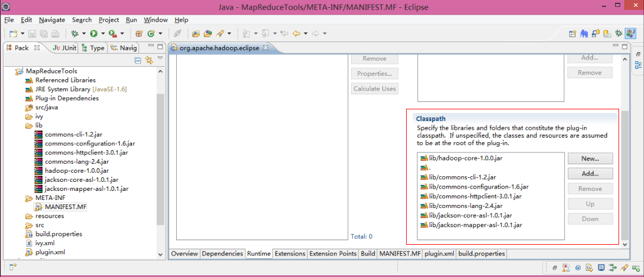This screenshot has width=644, height=277.
Task: Open the Console monitor icon in status bar
Action: pyautogui.click(x=602, y=267)
